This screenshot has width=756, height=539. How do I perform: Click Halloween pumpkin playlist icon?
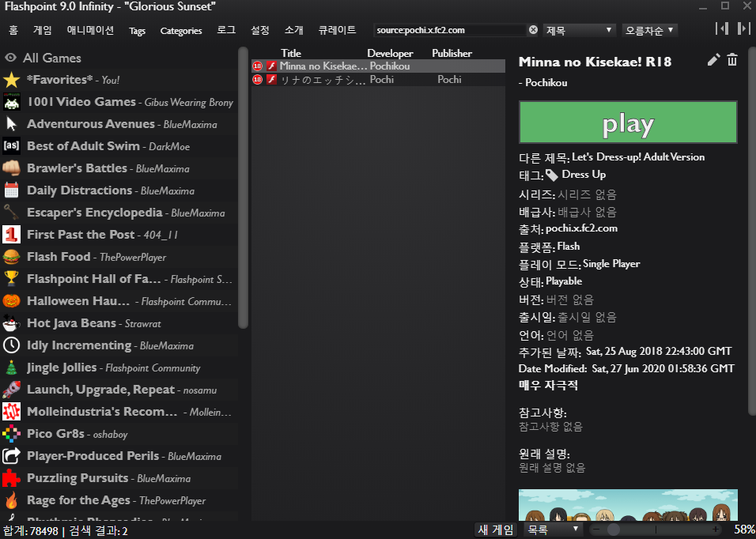click(x=12, y=301)
